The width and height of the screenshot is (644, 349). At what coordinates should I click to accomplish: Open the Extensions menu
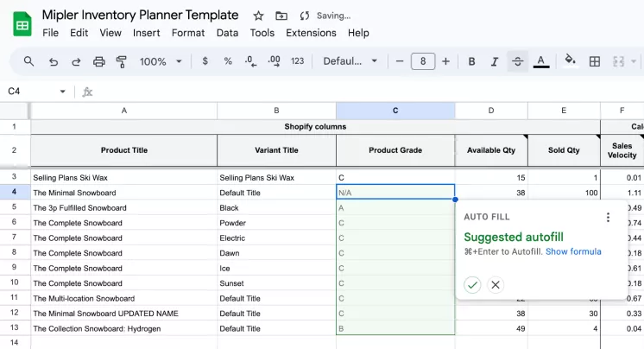point(311,33)
